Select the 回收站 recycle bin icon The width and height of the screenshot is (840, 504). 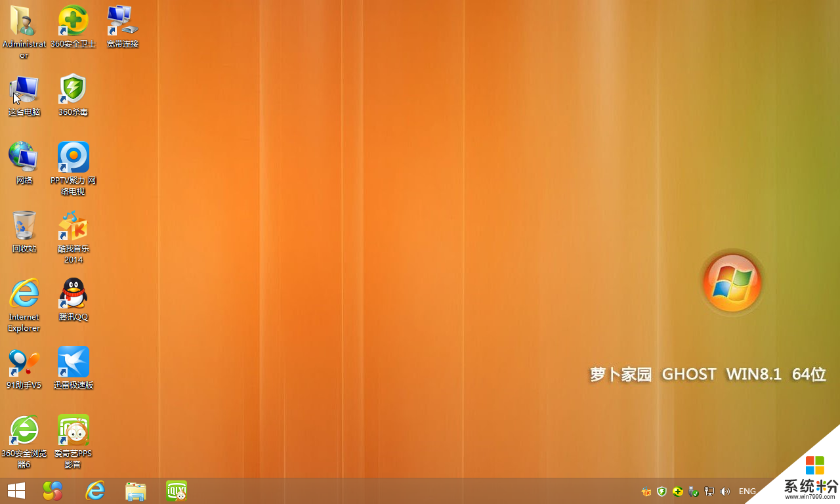point(24,226)
